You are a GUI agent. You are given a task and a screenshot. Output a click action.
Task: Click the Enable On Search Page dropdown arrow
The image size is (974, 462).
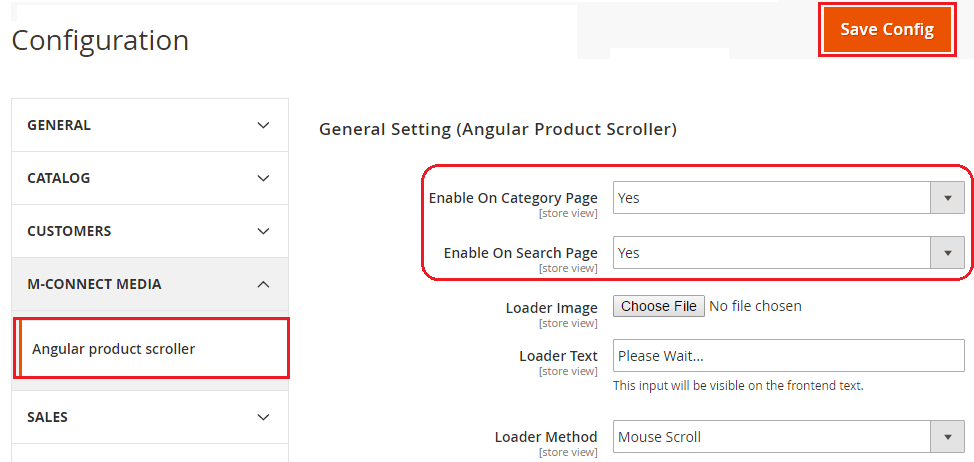(947, 253)
